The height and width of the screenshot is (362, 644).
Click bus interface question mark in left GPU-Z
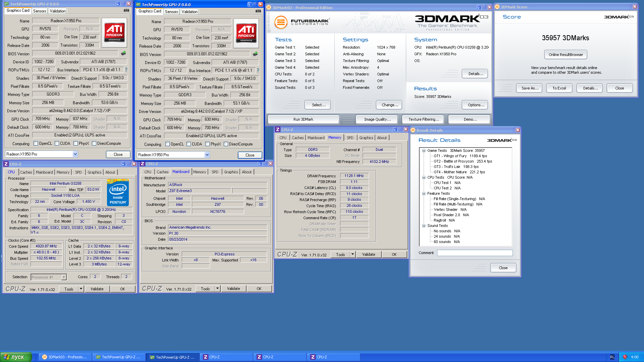(x=126, y=70)
